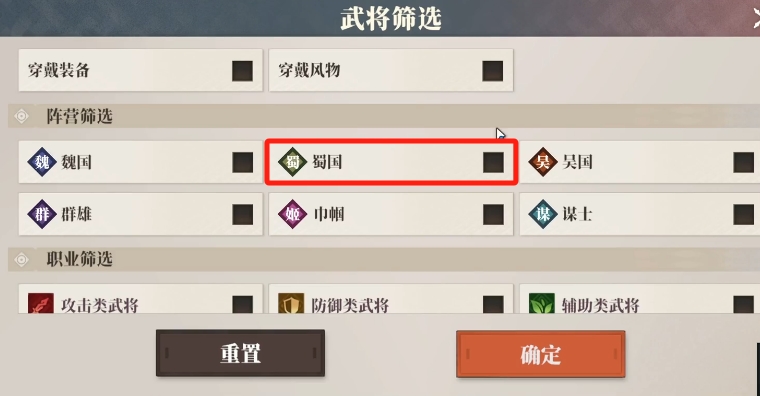Screen dimensions: 760x396
Task: Tick the 巾帼 filter checkbox
Action: (x=493, y=214)
